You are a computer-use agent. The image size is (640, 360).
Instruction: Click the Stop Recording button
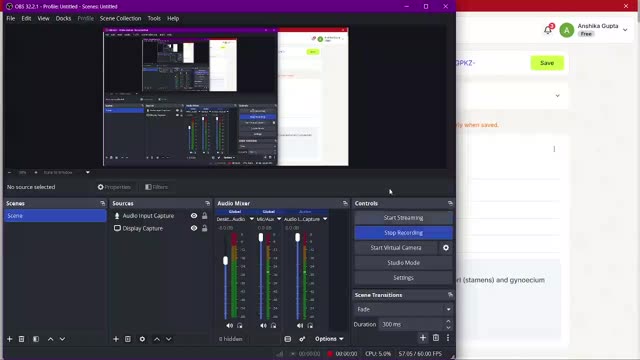click(x=403, y=233)
